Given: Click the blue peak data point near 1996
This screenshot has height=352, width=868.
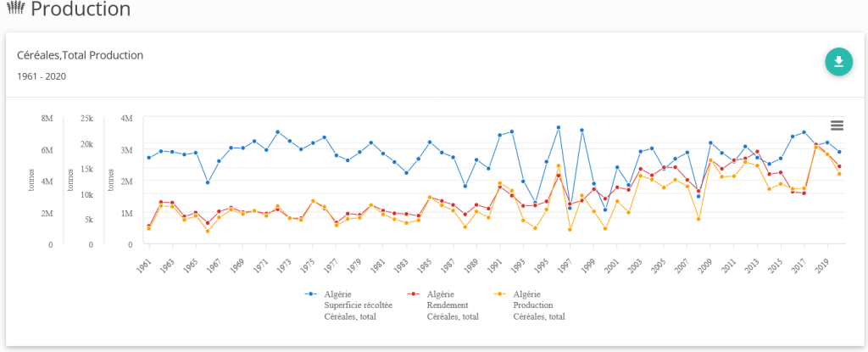Looking at the screenshot, I should coord(559,127).
